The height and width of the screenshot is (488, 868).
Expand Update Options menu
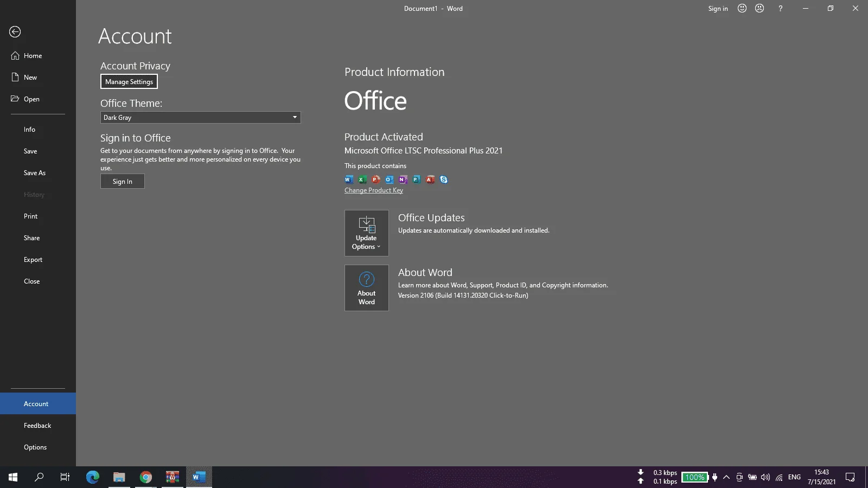pos(367,233)
